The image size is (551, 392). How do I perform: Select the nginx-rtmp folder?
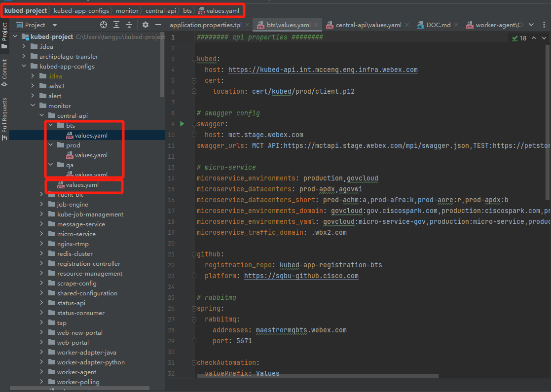pos(68,244)
